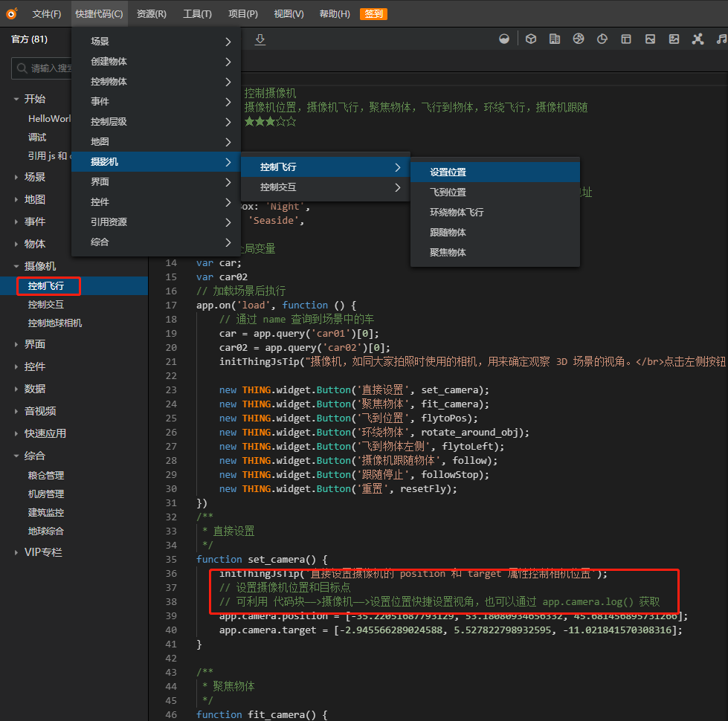Click the ThingJS logo icon
Screen dimensions: 728x721
(12, 13)
